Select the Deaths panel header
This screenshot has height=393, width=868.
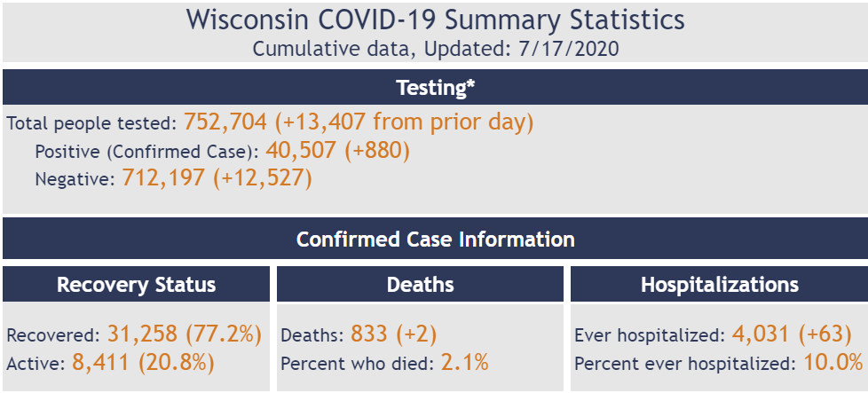(x=421, y=285)
